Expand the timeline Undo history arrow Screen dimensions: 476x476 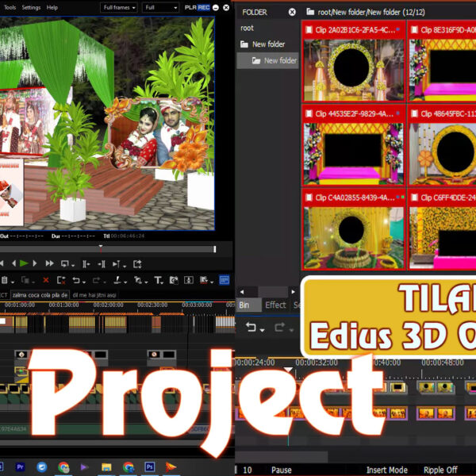[84, 282]
